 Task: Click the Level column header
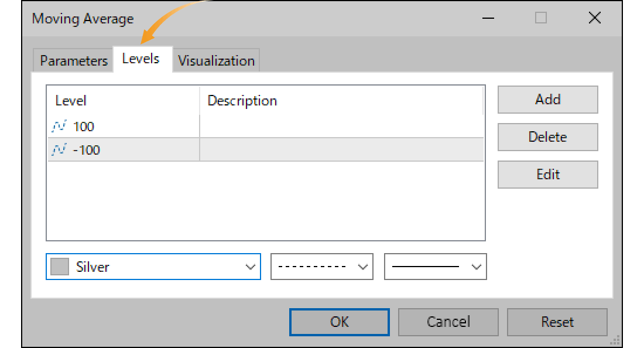click(123, 101)
